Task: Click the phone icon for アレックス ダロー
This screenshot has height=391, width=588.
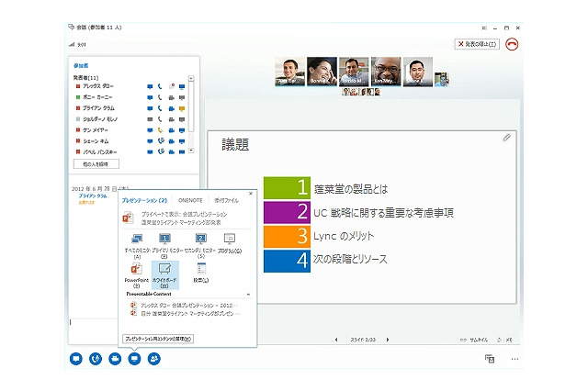Action: 160,86
